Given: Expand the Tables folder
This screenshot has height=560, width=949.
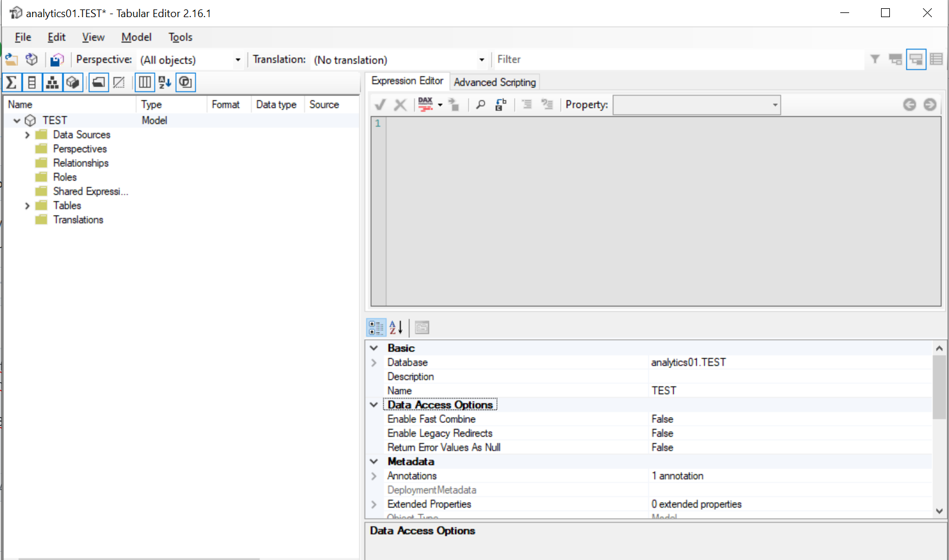Looking at the screenshot, I should (27, 205).
